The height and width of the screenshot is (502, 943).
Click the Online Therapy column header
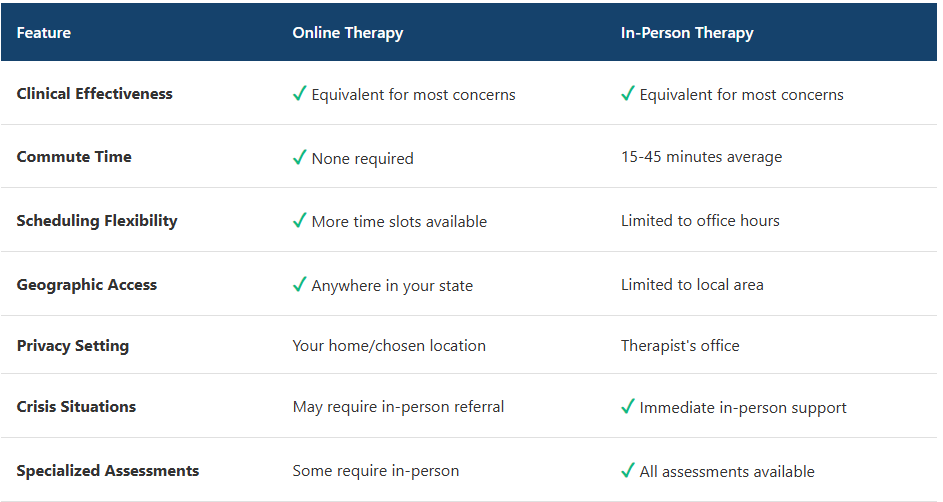347,32
